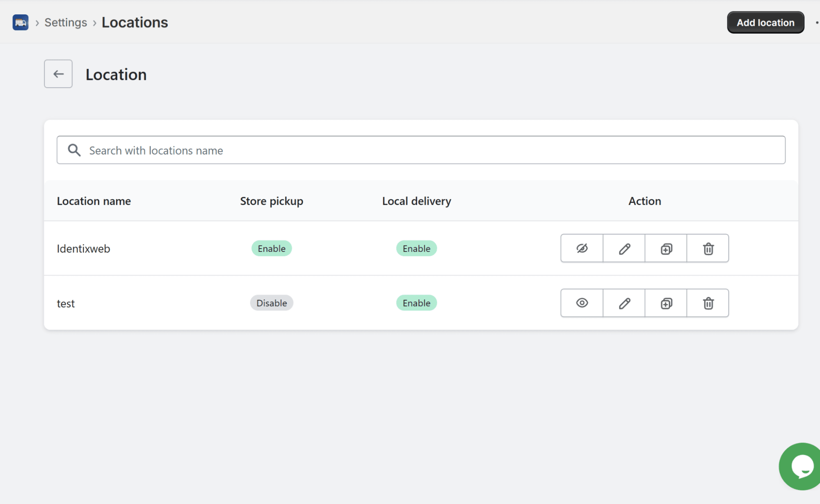Viewport: 820px width, 504px height.
Task: Edit the Identixweb location
Action: point(624,249)
